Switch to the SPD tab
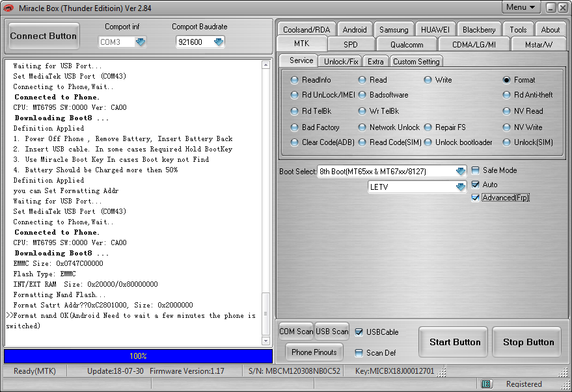The height and width of the screenshot is (392, 572). tap(351, 44)
